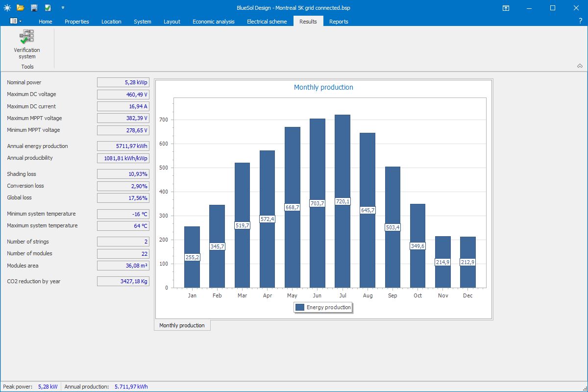This screenshot has height=392, width=588.
Task: Click the Annual energy production label
Action: [x=37, y=146]
